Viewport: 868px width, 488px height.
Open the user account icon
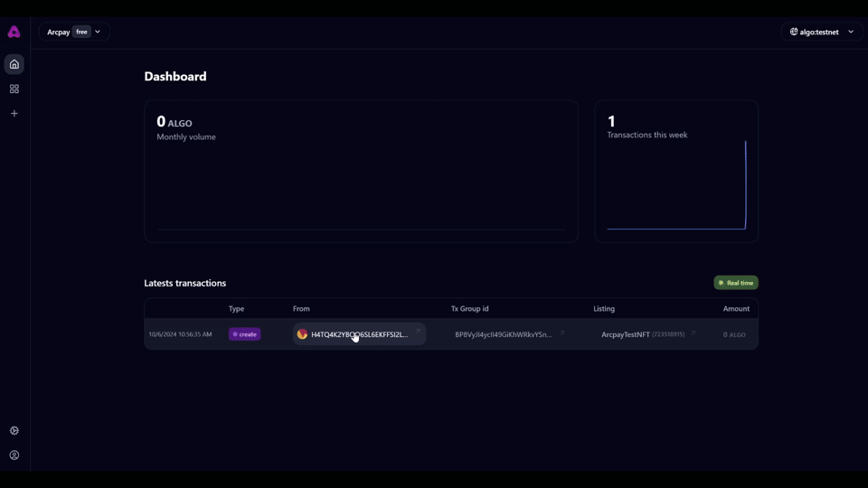pos(14,455)
